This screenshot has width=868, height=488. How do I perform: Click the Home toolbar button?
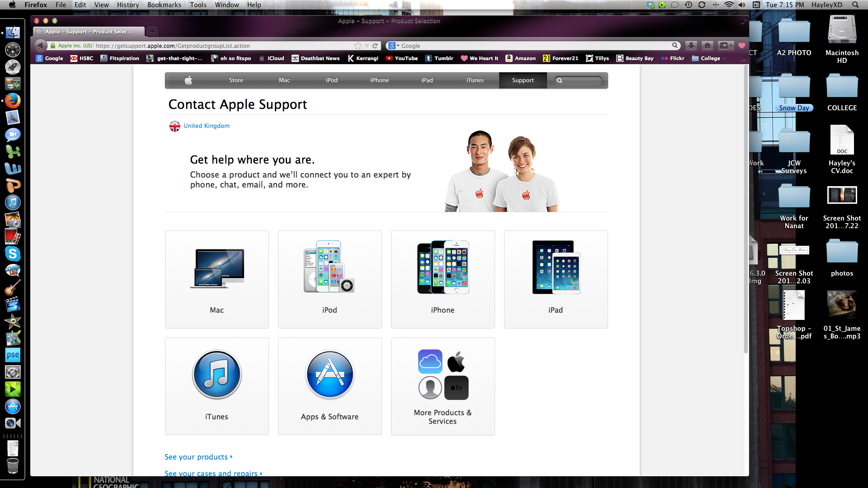pos(708,46)
